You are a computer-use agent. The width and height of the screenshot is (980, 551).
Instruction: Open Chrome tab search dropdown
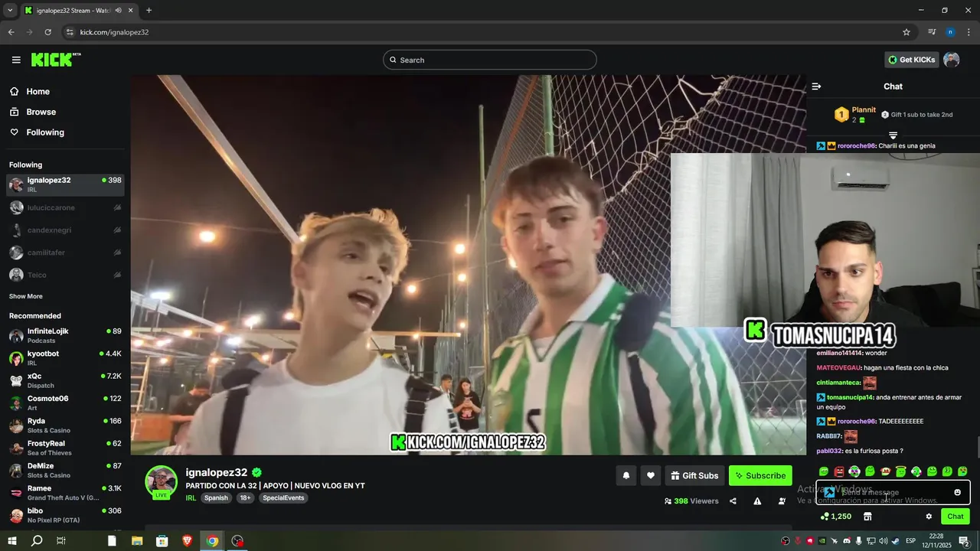(10, 10)
